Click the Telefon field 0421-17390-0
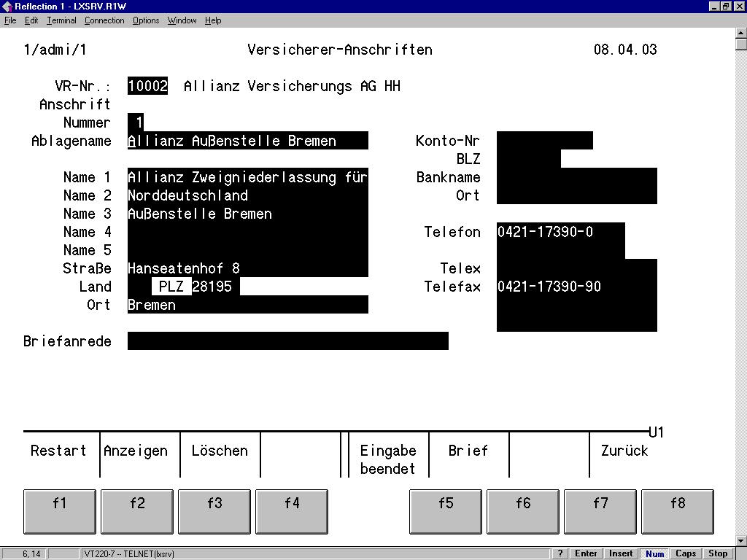Viewport: 747px width, 560px height. [x=560, y=232]
